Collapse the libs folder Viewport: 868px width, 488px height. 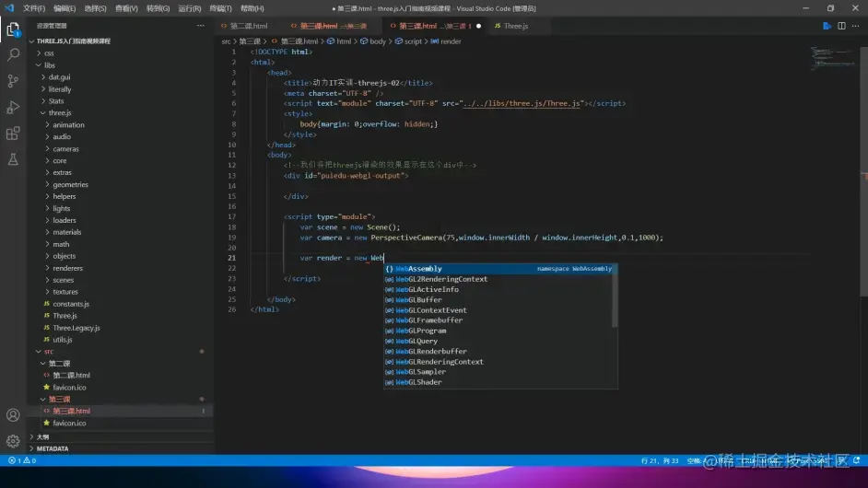point(49,65)
